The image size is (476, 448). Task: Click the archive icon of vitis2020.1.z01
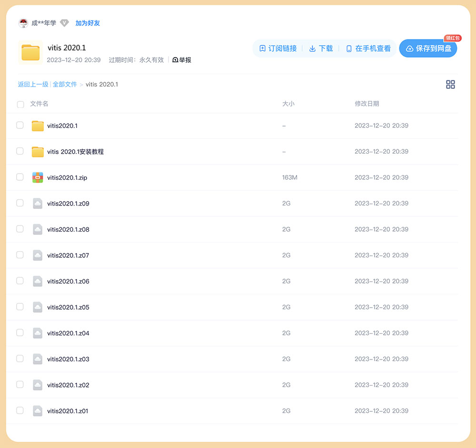click(x=38, y=410)
